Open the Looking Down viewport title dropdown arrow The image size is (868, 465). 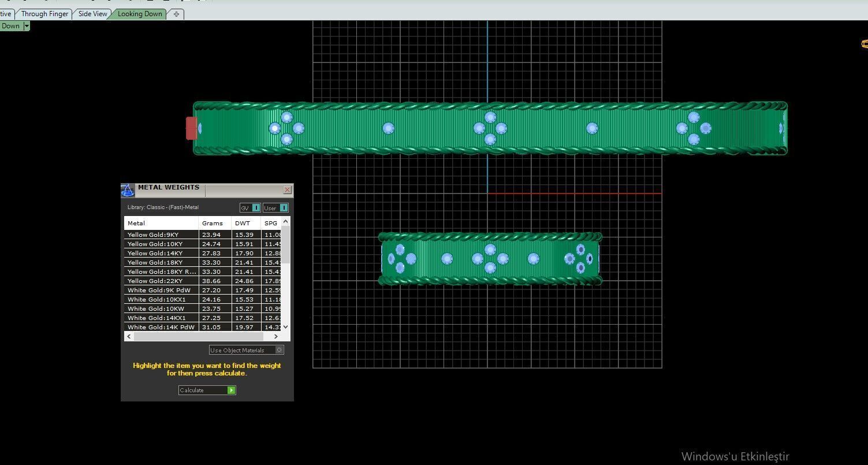(x=26, y=26)
